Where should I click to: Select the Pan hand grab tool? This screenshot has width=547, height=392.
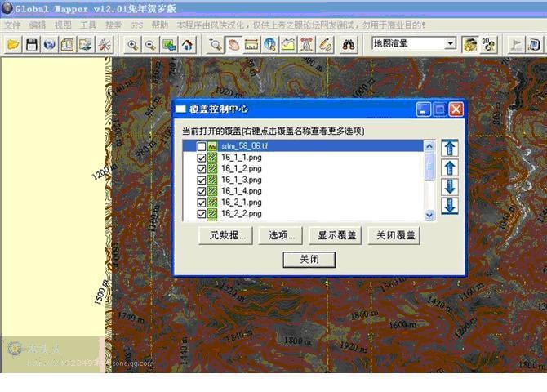click(233, 44)
